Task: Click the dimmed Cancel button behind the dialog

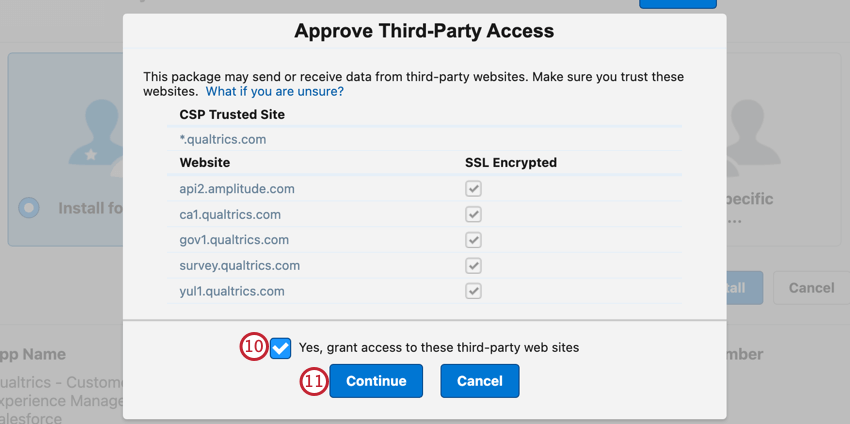Action: tap(811, 287)
